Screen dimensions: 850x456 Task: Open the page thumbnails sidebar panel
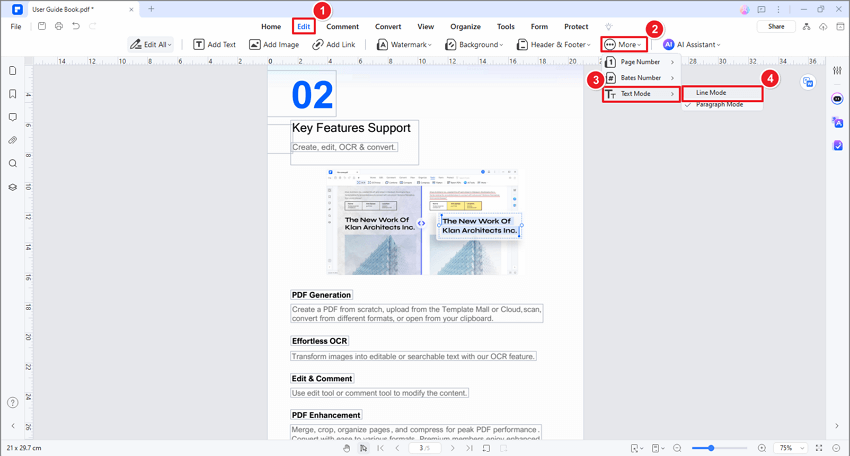point(12,71)
